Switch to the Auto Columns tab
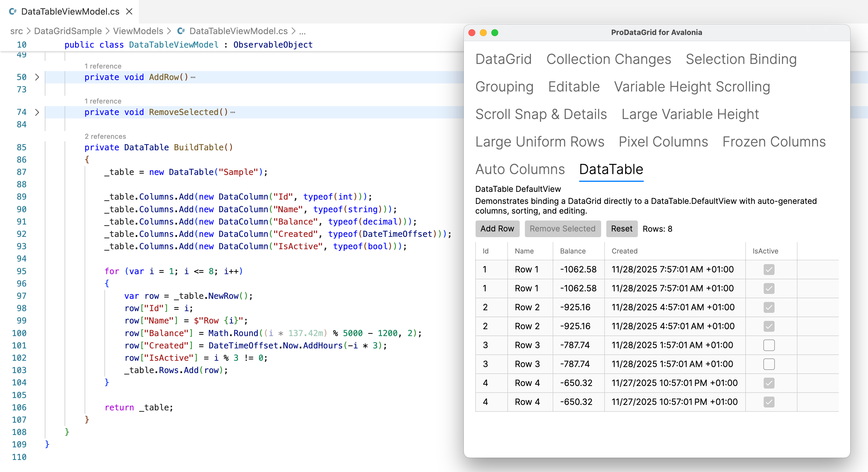This screenshot has height=472, width=868. (520, 169)
